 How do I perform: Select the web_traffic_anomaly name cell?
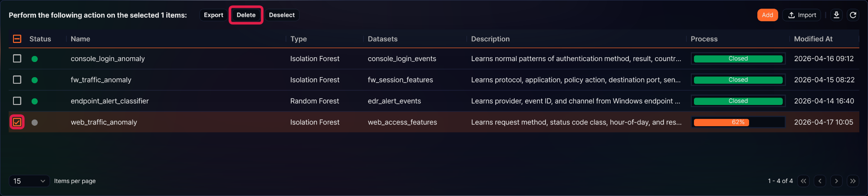pyautogui.click(x=104, y=123)
